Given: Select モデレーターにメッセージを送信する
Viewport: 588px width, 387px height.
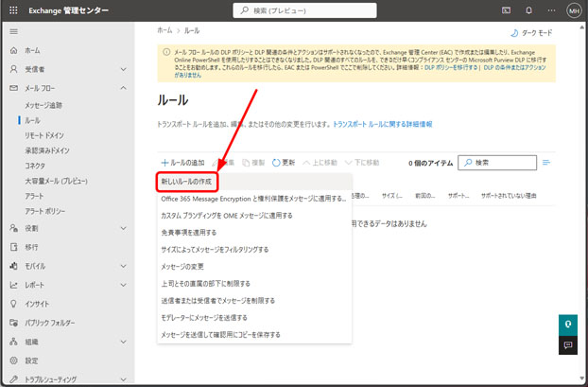Looking at the screenshot, I should pyautogui.click(x=254, y=318).
